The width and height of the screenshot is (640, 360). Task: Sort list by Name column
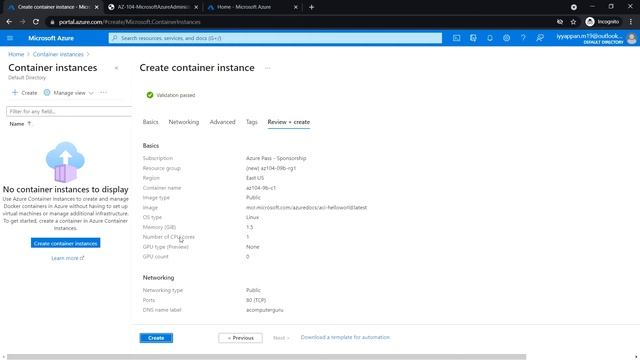click(x=20, y=124)
